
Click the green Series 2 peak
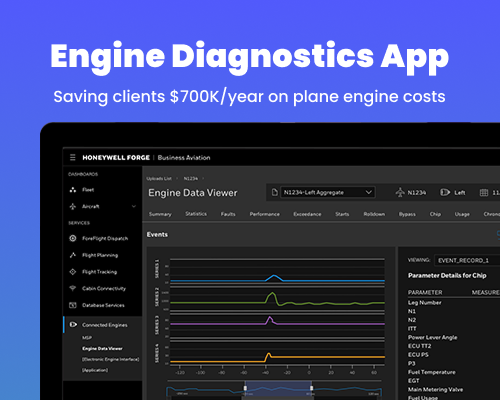point(273,293)
